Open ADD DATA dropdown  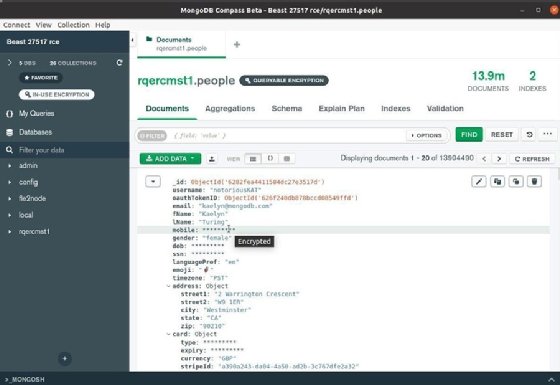coord(170,159)
